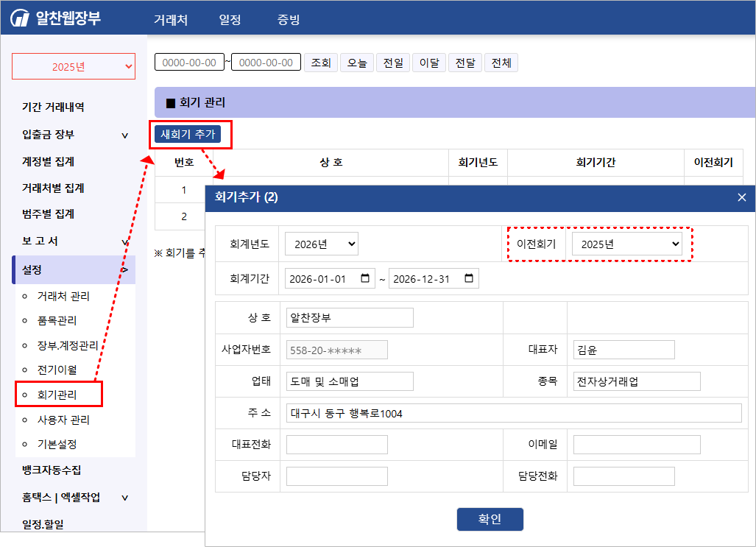Confirm with the 확인 button
Image resolution: width=756 pixels, height=547 pixels.
point(490,519)
